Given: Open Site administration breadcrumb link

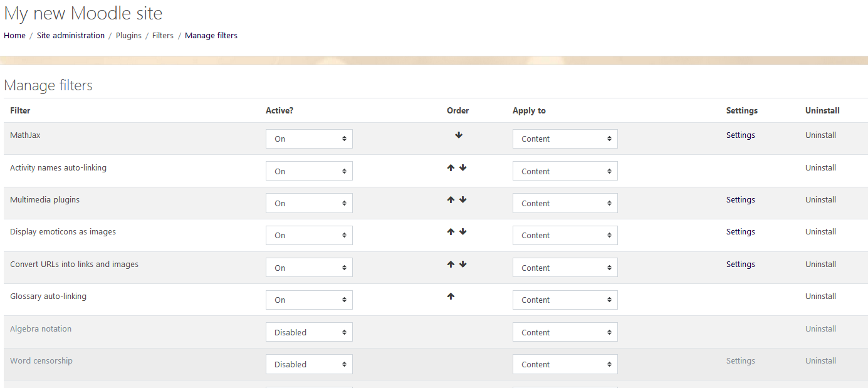Looking at the screenshot, I should tap(71, 36).
